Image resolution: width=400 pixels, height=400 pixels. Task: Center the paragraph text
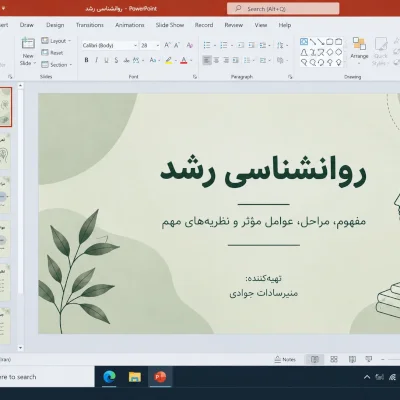216,60
